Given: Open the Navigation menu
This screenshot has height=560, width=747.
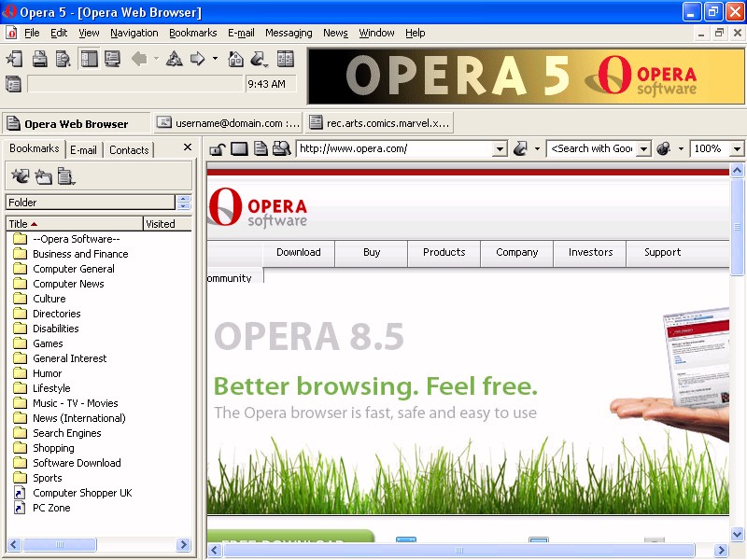Looking at the screenshot, I should pyautogui.click(x=134, y=33).
